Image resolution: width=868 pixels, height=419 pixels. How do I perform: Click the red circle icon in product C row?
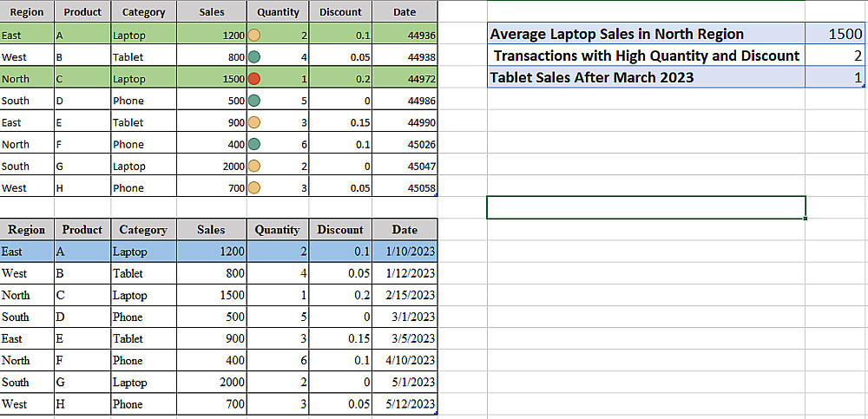254,79
